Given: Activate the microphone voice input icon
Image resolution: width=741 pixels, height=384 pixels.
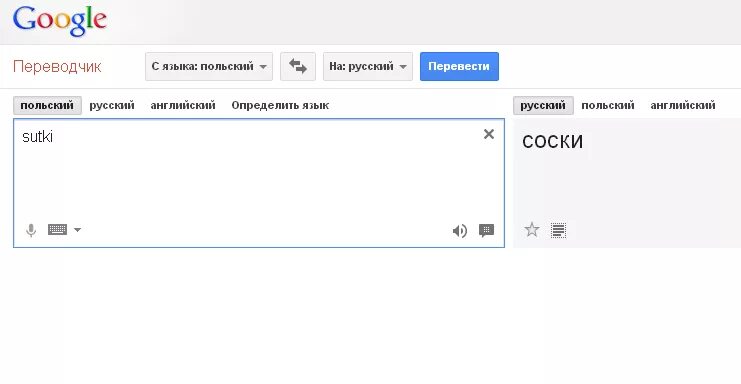Looking at the screenshot, I should coord(31,230).
